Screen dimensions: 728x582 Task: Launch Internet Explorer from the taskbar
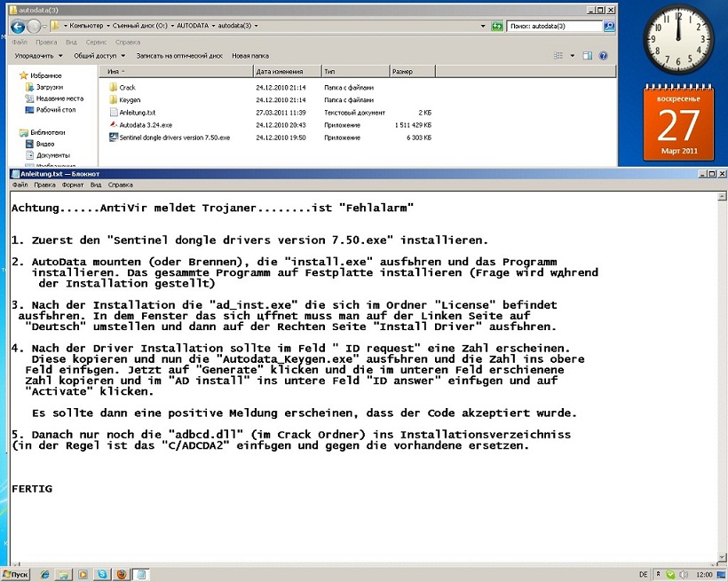coord(45,575)
